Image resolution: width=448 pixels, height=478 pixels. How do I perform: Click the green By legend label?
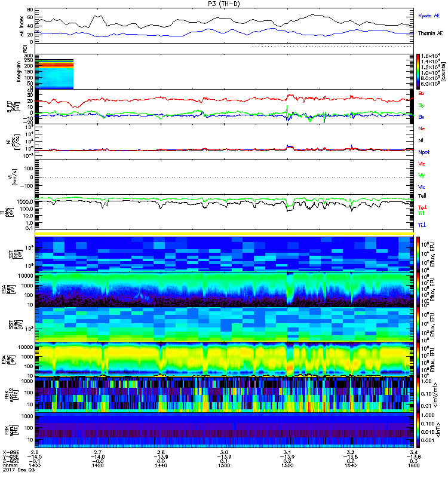pyautogui.click(x=421, y=106)
